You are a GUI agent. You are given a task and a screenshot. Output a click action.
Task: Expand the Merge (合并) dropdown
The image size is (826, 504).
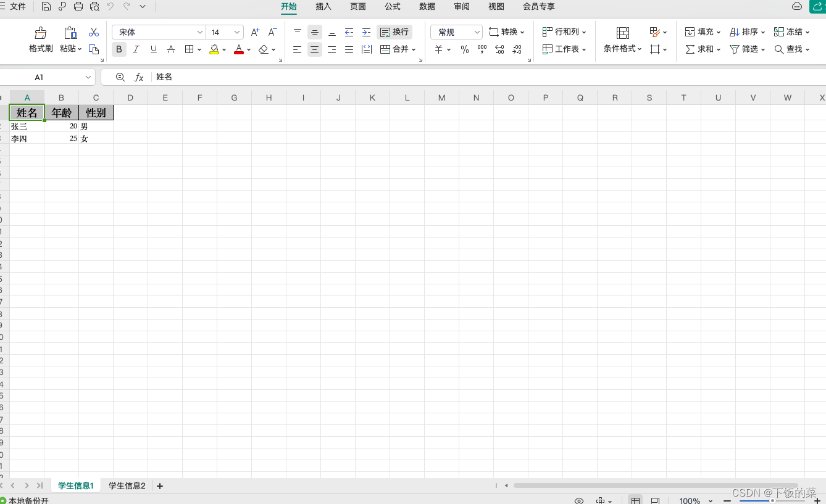tap(414, 49)
